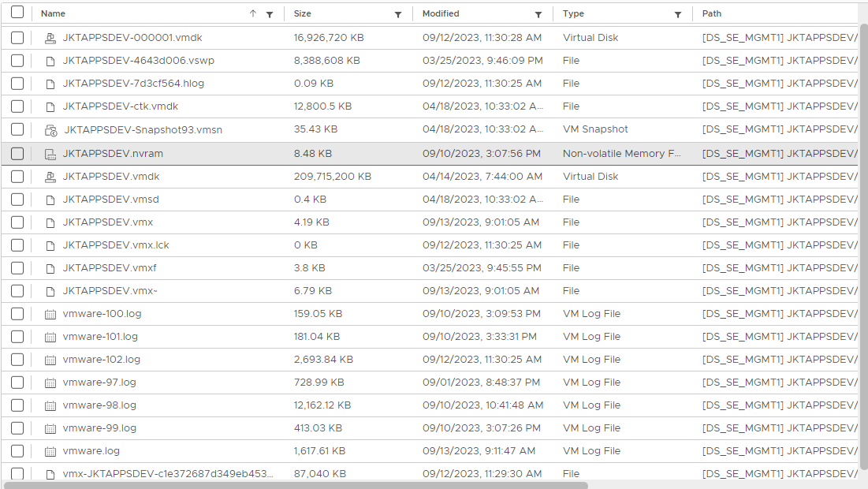The width and height of the screenshot is (868, 489).
Task: Open the Modified column filter
Action: click(x=538, y=14)
